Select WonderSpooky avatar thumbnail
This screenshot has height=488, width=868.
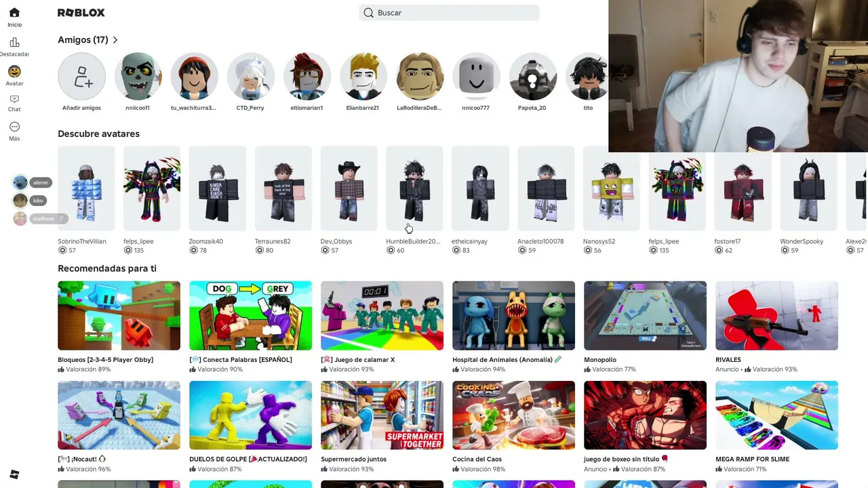pyautogui.click(x=808, y=191)
